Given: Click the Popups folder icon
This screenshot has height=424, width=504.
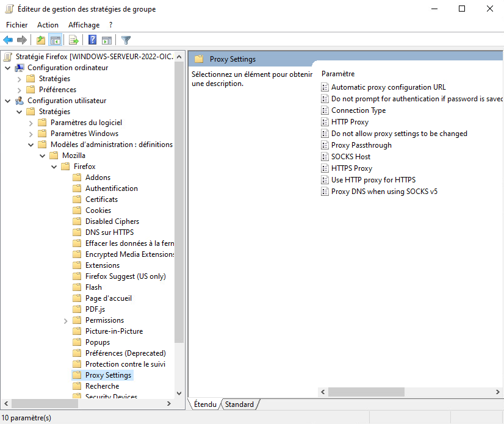Looking at the screenshot, I should [77, 342].
